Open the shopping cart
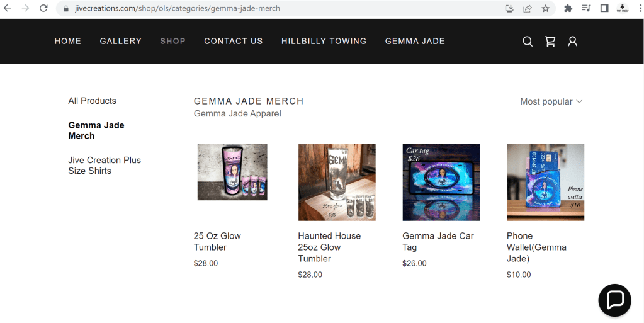The width and height of the screenshot is (644, 323). [550, 42]
